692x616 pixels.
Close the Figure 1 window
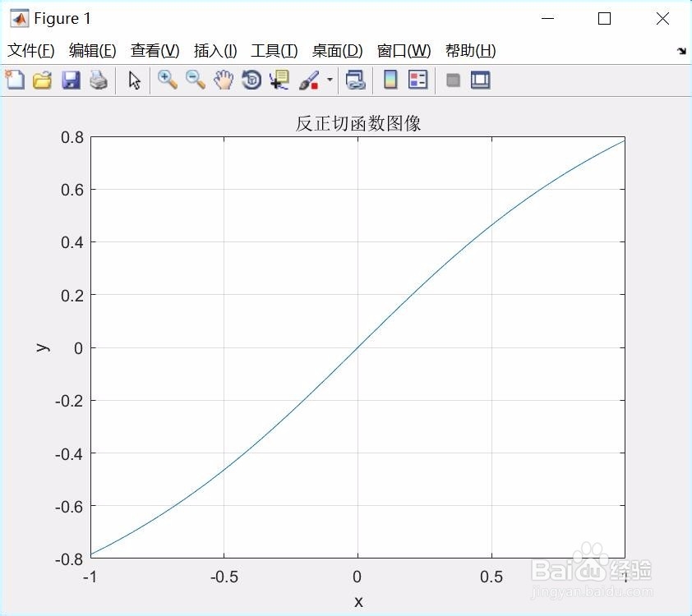(x=662, y=19)
